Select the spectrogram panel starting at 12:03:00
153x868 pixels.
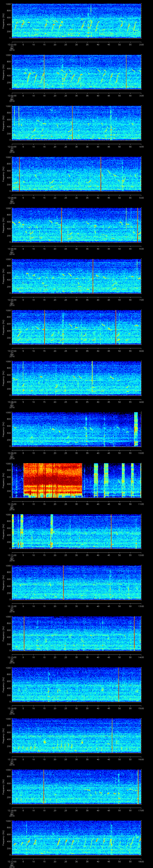coord(77,123)
